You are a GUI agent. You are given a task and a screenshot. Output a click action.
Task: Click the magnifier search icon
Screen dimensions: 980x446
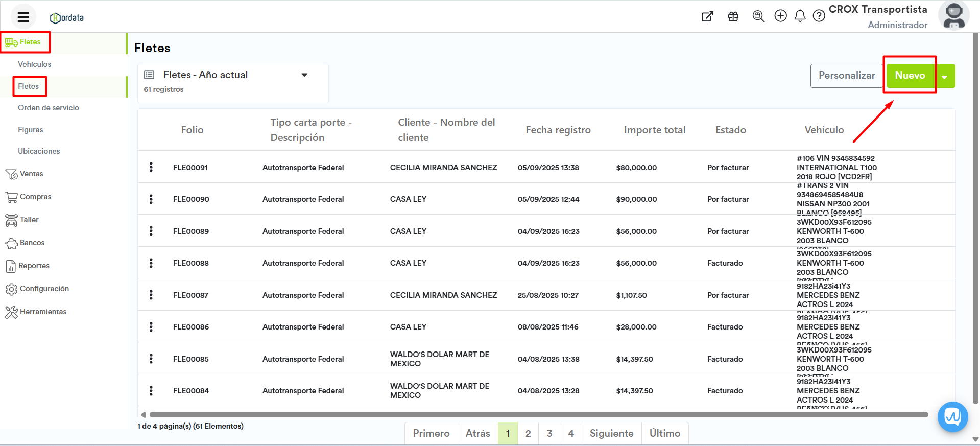point(758,16)
